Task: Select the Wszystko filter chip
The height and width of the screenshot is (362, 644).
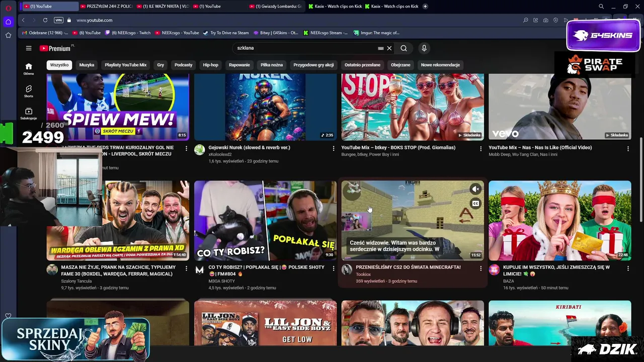Action: [x=59, y=65]
